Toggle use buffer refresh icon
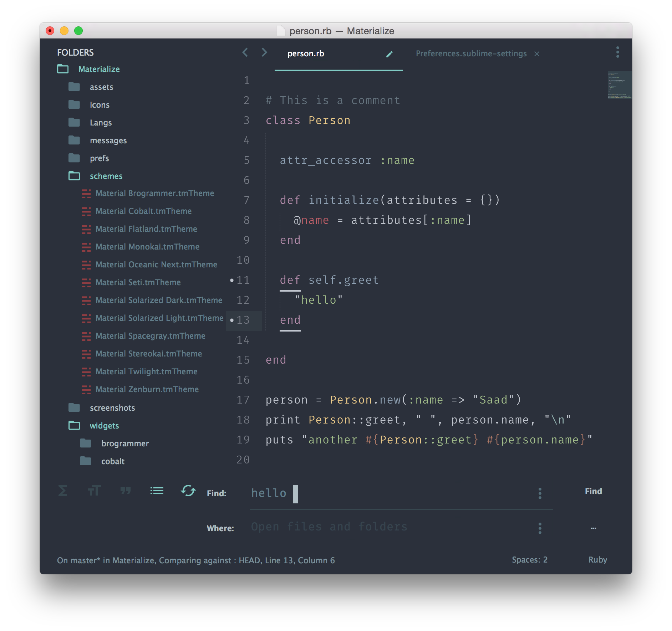Viewport: 672px width, 631px height. pos(188,491)
